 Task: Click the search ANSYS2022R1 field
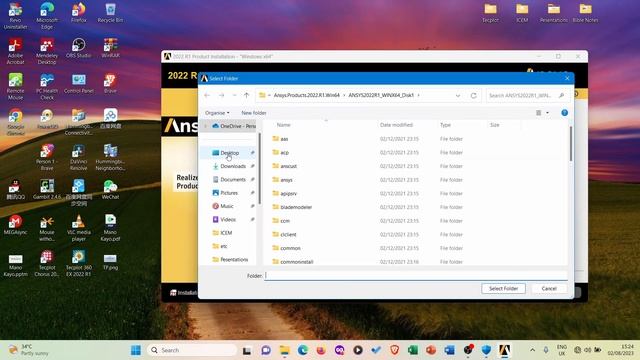(526, 96)
